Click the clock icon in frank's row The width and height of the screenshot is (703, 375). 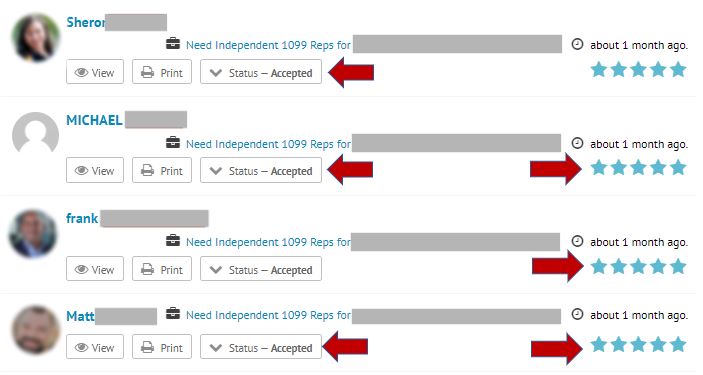577,241
